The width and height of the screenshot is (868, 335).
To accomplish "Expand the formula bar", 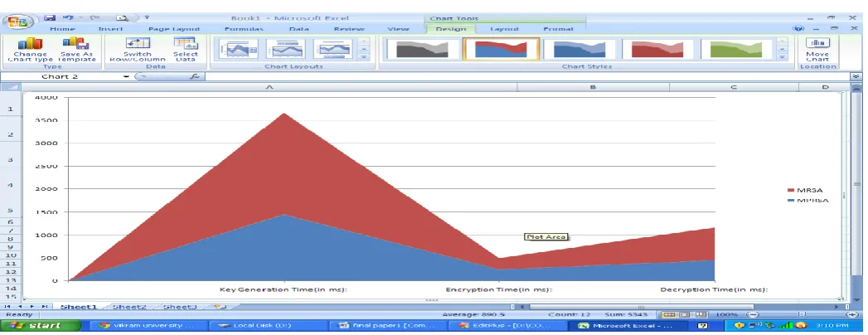I will pos(856,76).
